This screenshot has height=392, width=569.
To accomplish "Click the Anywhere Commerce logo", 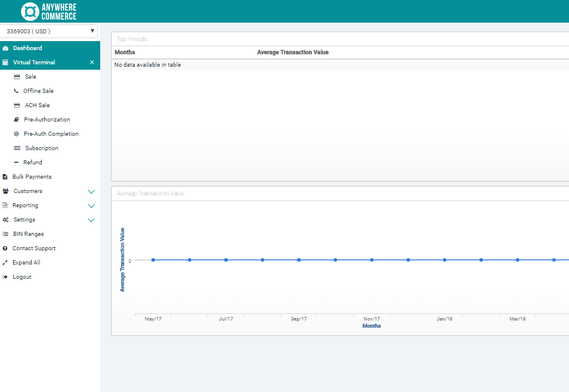I will point(49,11).
